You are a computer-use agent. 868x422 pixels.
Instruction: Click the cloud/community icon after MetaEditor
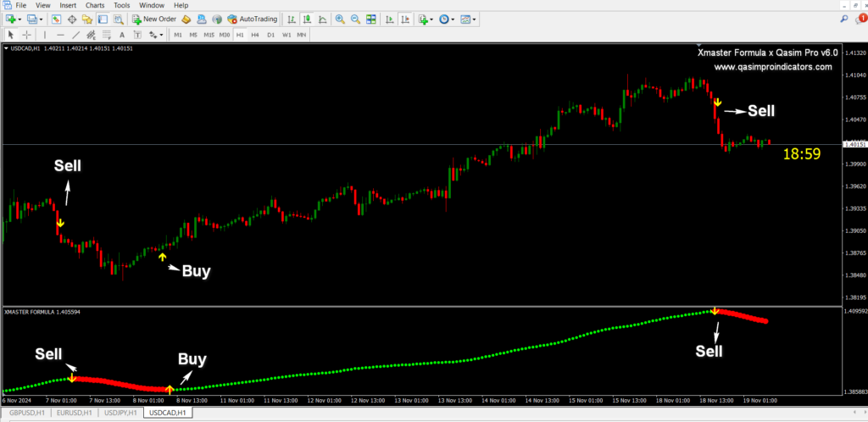pos(202,19)
